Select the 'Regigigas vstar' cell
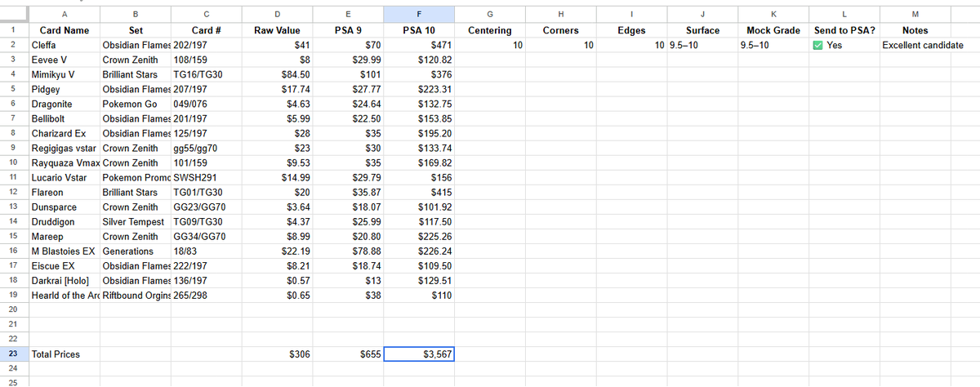The width and height of the screenshot is (980, 387). point(64,149)
